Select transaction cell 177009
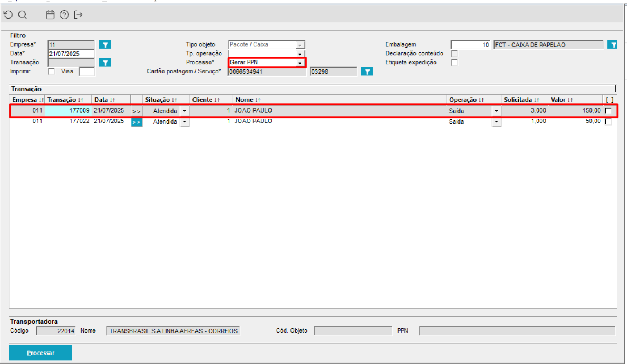 (x=68, y=111)
